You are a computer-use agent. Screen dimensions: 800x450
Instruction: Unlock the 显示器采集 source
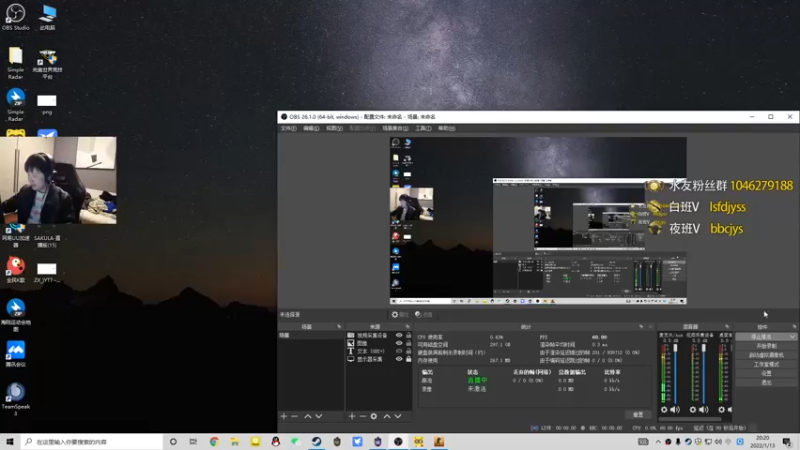408,359
